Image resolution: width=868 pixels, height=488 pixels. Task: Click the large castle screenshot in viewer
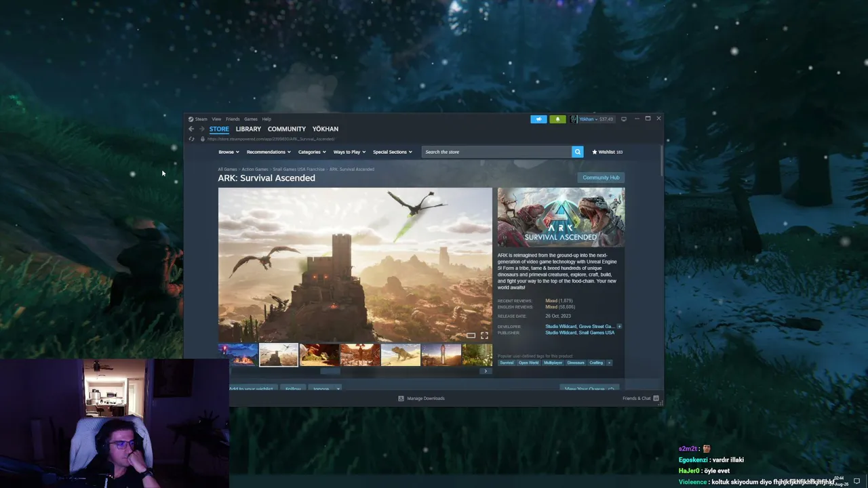click(355, 264)
